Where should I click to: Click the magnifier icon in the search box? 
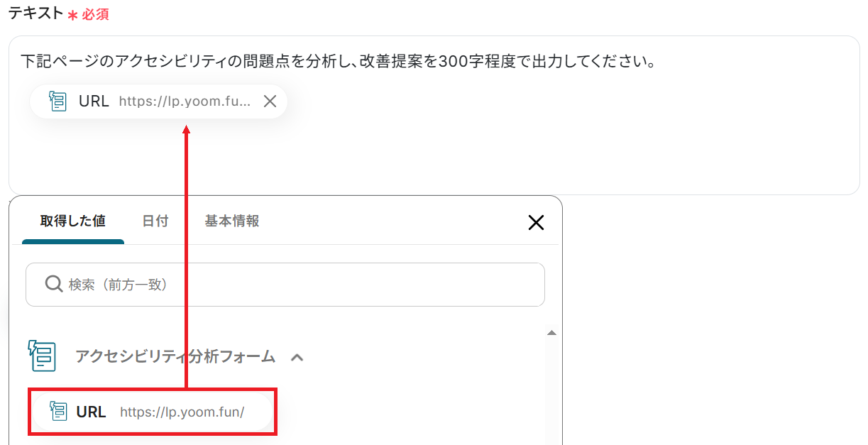(x=54, y=284)
